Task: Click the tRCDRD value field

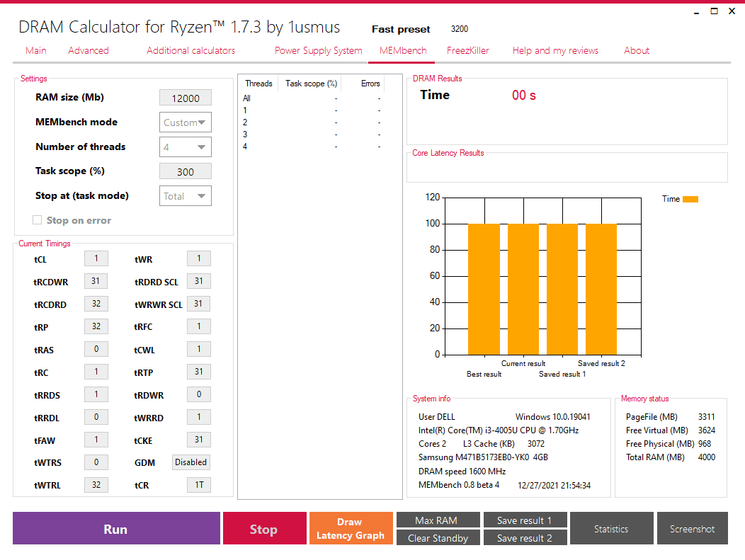Action: pyautogui.click(x=96, y=304)
